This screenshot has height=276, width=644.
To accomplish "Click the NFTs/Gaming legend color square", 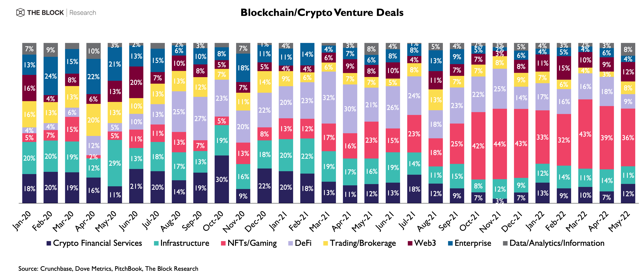I will click(223, 243).
